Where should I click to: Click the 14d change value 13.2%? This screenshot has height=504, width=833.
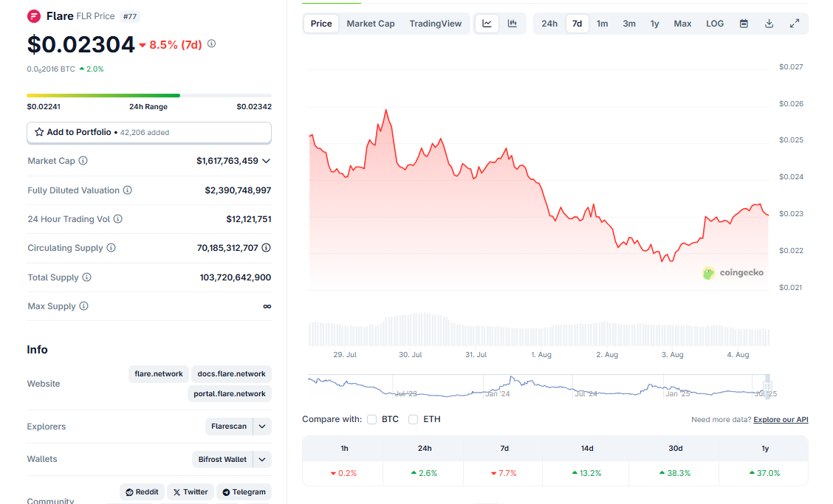point(586,473)
